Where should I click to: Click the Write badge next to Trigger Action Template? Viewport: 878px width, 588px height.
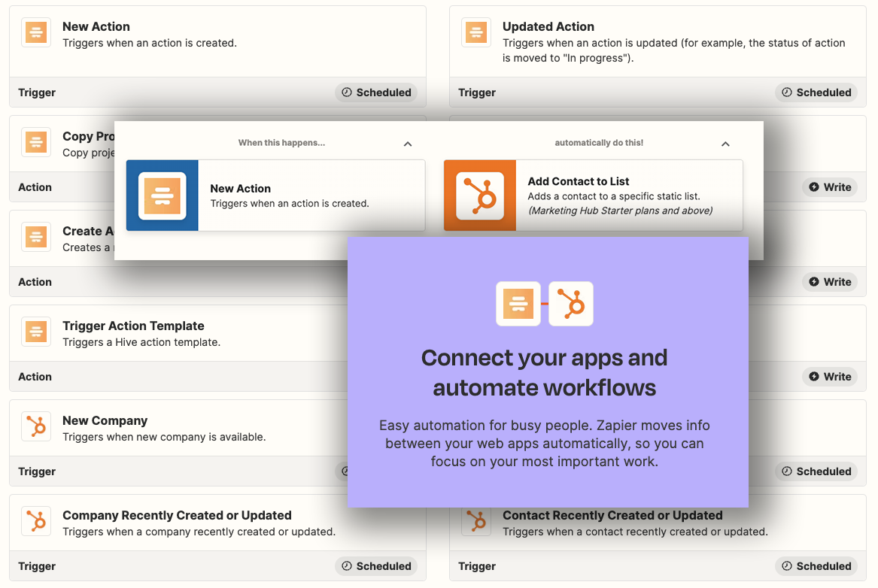click(x=830, y=376)
